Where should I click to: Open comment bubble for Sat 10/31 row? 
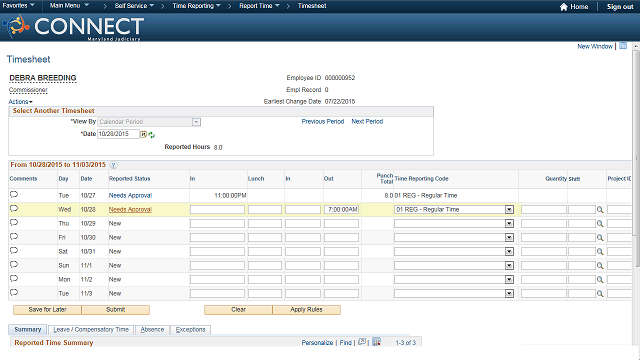(x=14, y=251)
